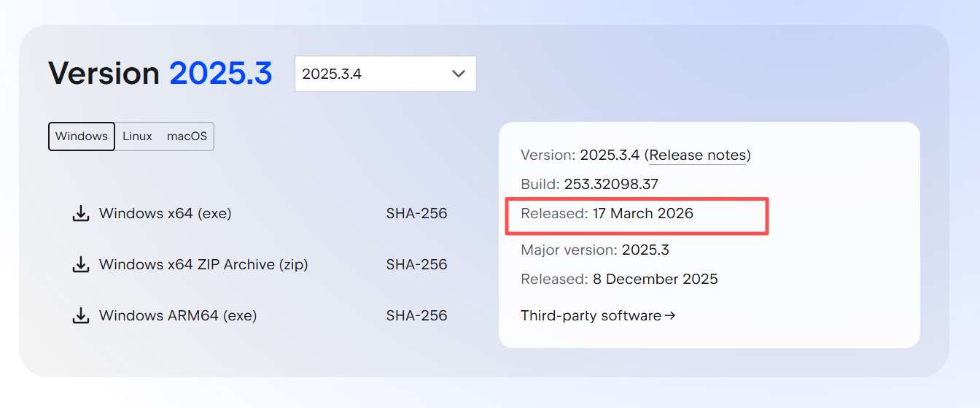The height and width of the screenshot is (408, 980).
Task: Open SHA-256 checksum for Windows ARM64
Action: tap(416, 316)
